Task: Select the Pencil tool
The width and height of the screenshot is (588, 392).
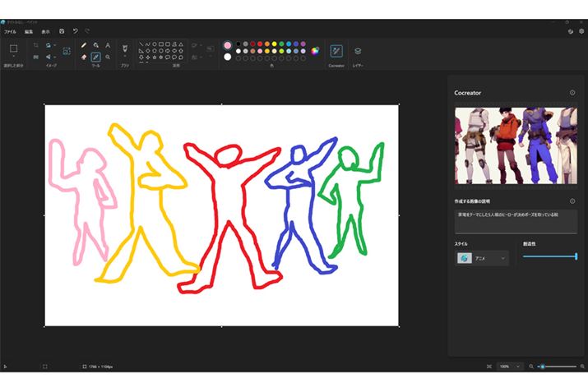Action: click(x=84, y=45)
